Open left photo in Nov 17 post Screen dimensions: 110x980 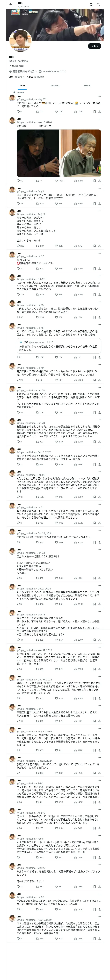click(x=37, y=153)
